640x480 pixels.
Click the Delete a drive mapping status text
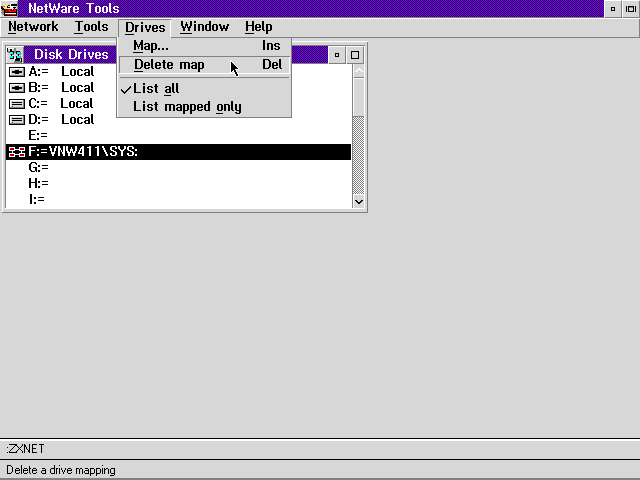[61, 470]
